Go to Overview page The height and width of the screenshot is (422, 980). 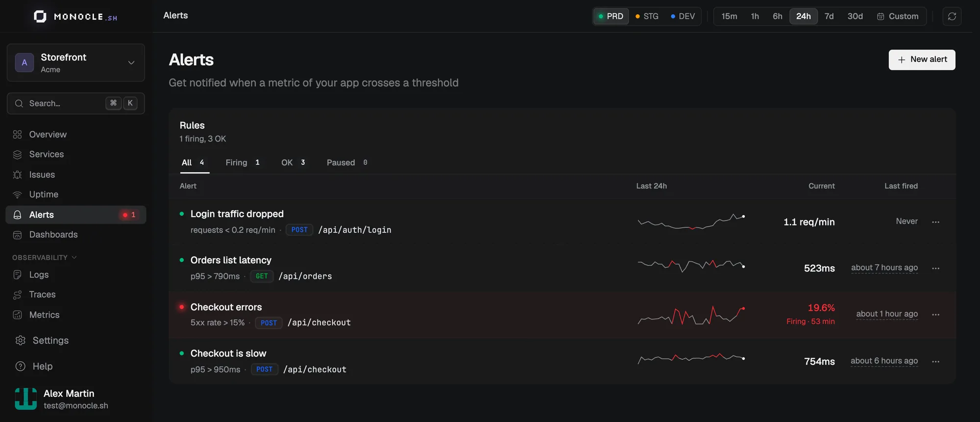pyautogui.click(x=76, y=134)
